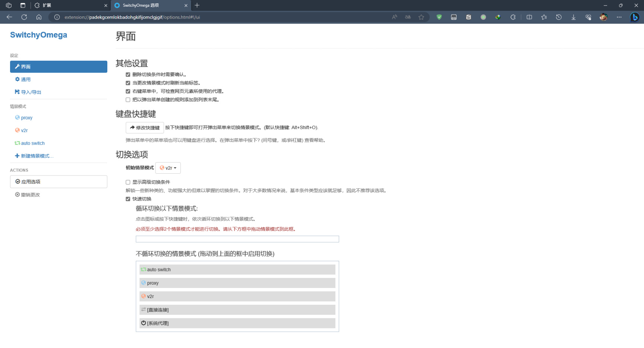Open the green shield extension icon

click(439, 17)
